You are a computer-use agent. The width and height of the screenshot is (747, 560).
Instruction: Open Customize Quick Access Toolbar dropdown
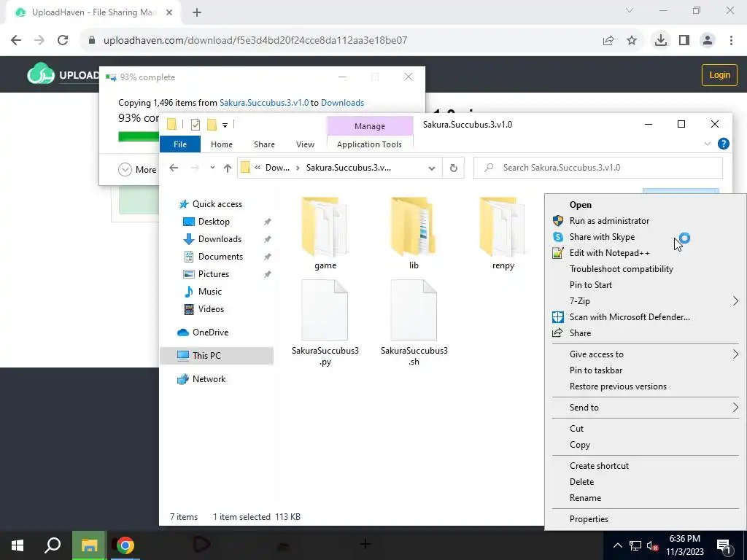pos(225,125)
